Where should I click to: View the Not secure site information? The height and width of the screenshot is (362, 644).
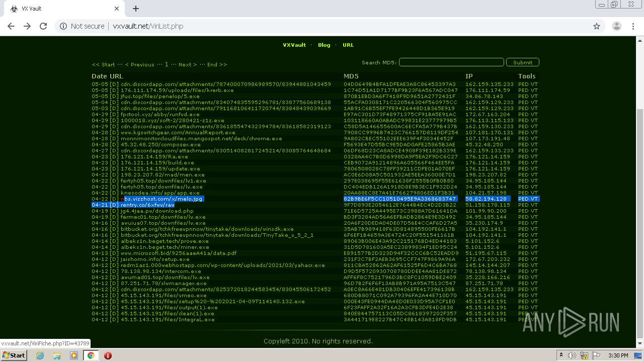[x=82, y=26]
